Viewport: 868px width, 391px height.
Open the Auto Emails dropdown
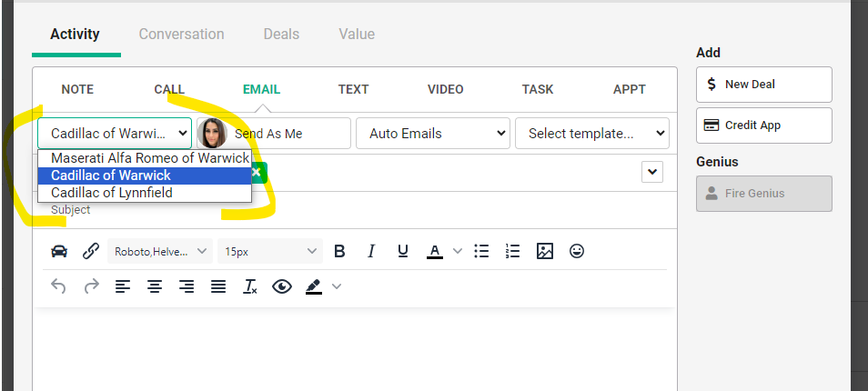[x=432, y=134]
